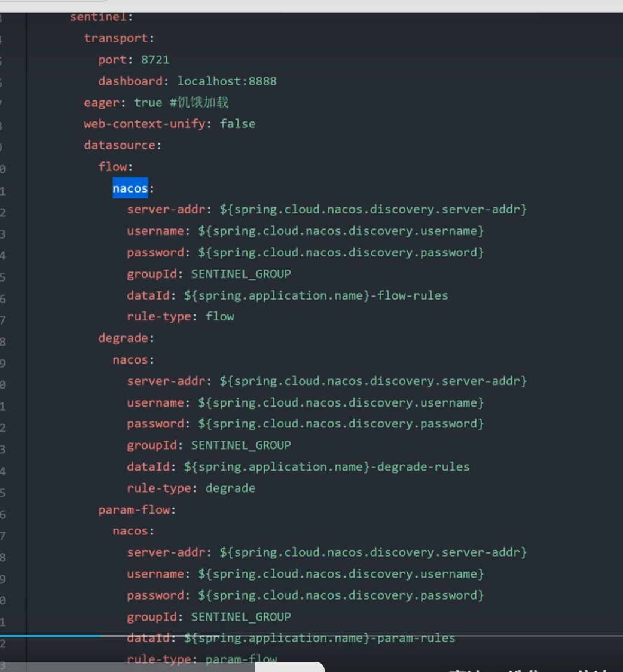Click 'nacos:' under the degrade section
The height and width of the screenshot is (672, 623).
(134, 359)
